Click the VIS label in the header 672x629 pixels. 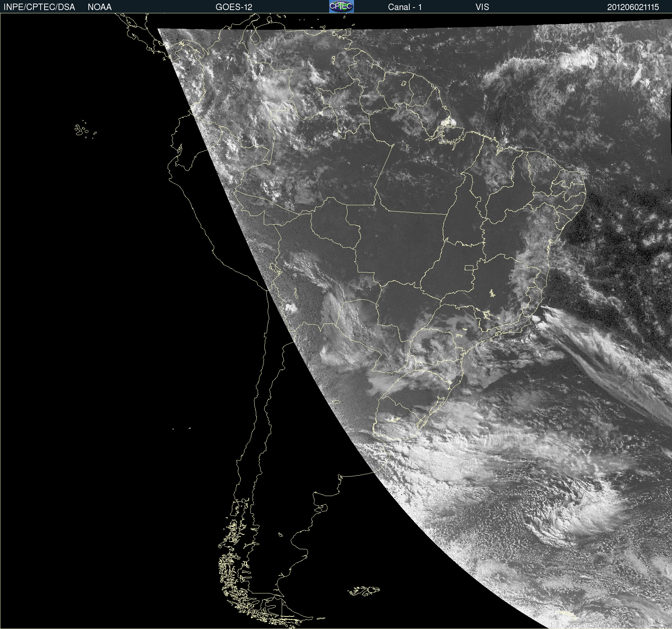[482, 7]
